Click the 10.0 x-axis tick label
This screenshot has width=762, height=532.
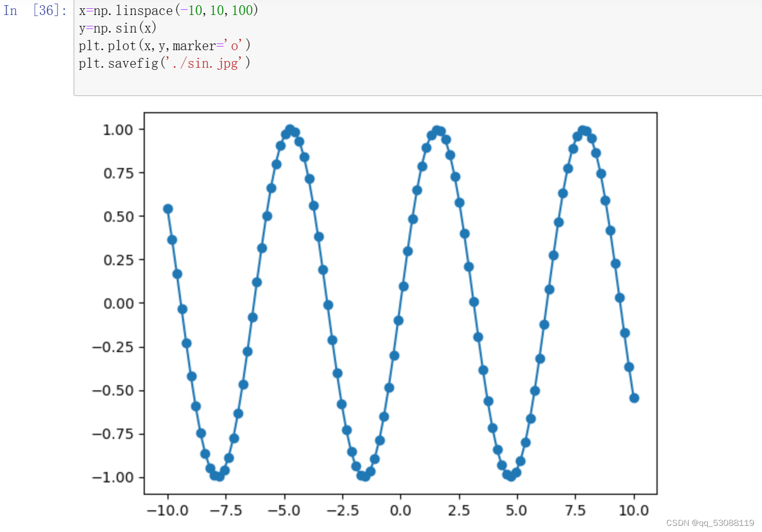634,511
